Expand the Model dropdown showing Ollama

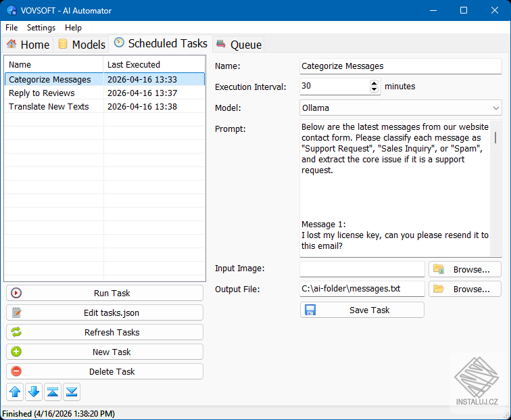coord(401,108)
